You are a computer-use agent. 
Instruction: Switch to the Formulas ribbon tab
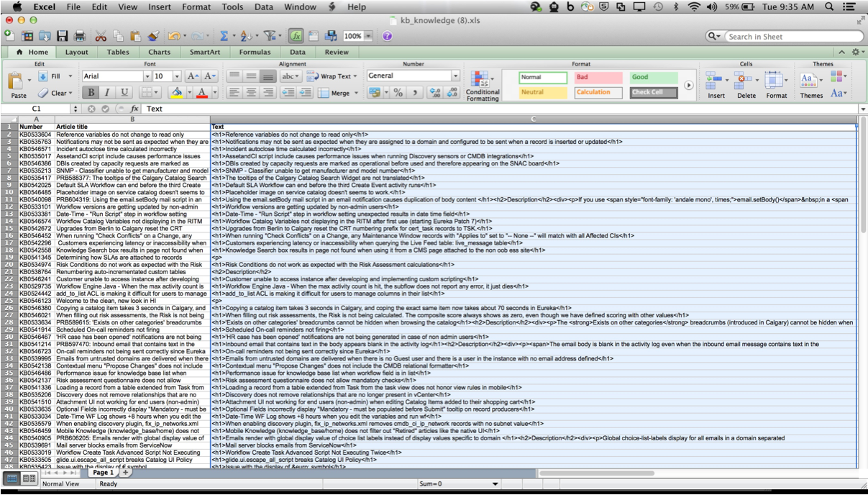click(x=255, y=52)
